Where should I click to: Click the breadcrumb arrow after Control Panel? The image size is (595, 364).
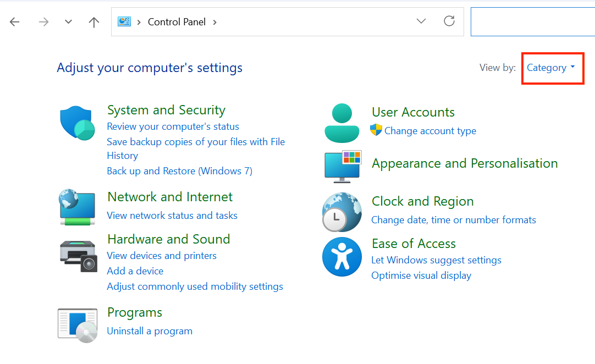coord(214,22)
